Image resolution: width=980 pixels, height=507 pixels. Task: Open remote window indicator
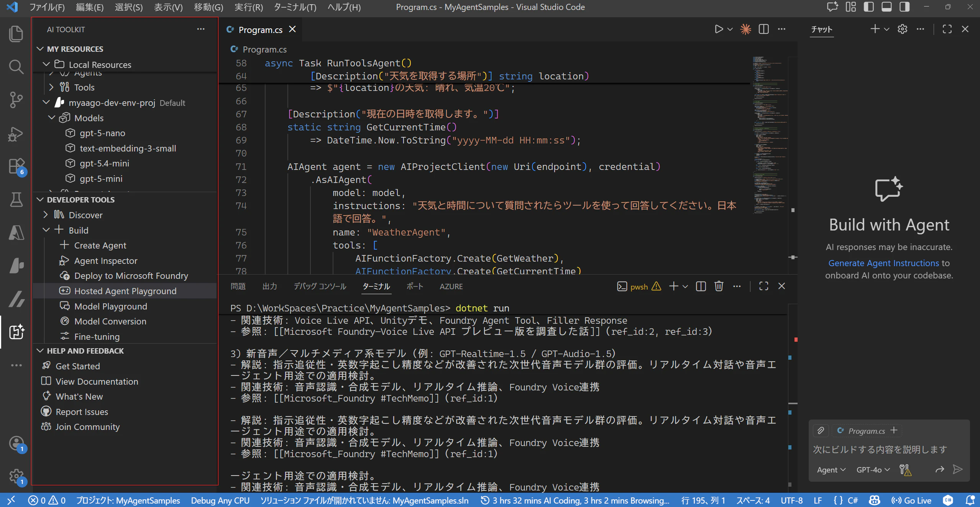tap(11, 500)
